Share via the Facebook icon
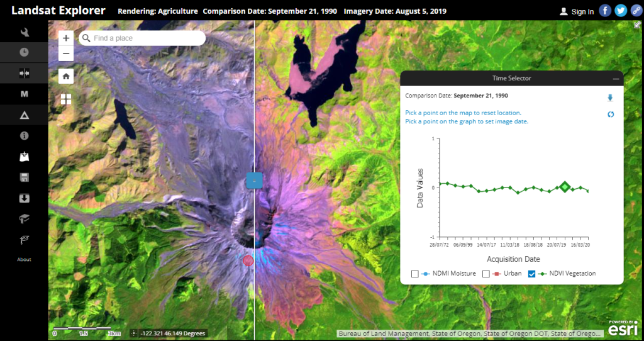Screen dimensions: 644x341 tap(605, 11)
